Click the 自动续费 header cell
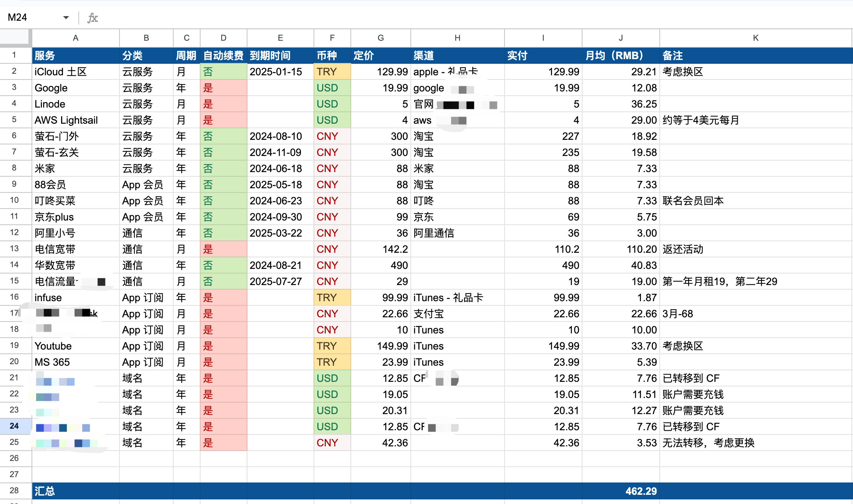 click(x=224, y=56)
